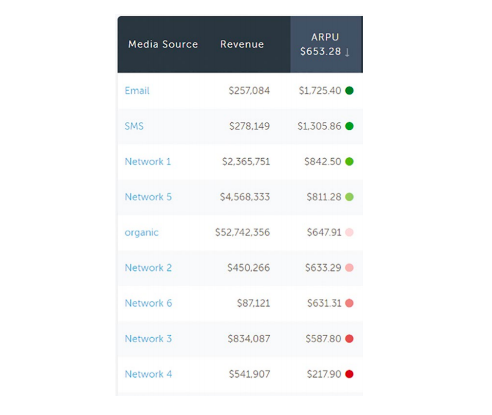The width and height of the screenshot is (492, 415).
Task: Click the ARPU sort arrow icon
Action: [x=347, y=52]
